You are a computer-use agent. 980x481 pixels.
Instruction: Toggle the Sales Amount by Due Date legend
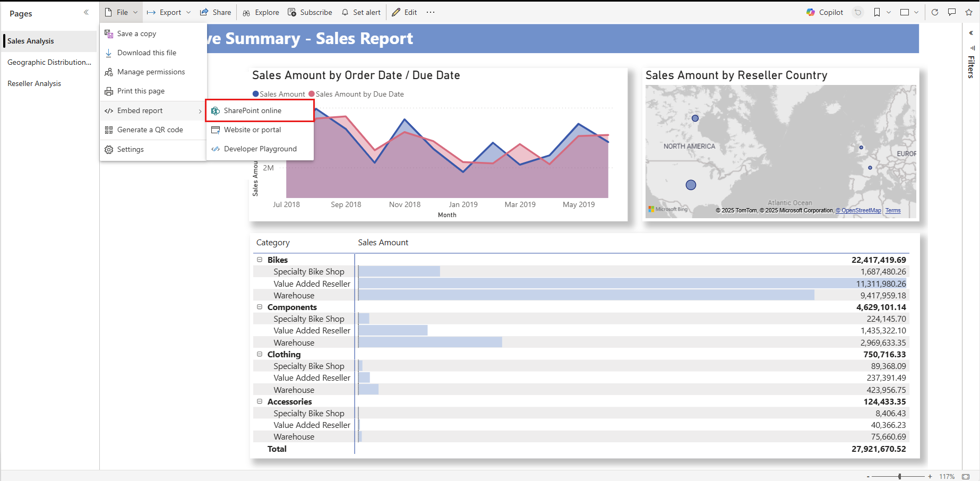click(356, 94)
